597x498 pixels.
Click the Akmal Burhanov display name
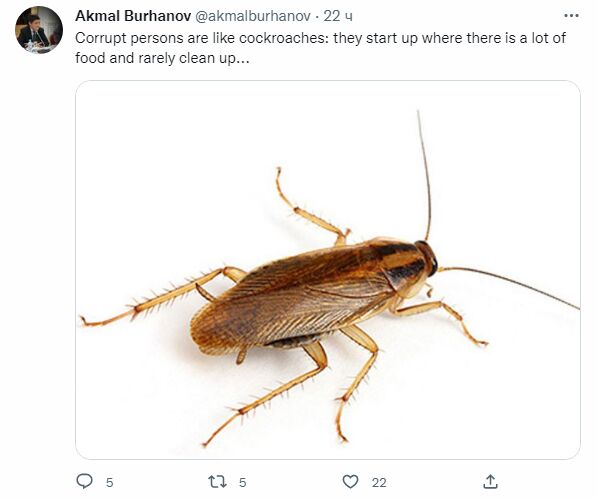pos(133,16)
